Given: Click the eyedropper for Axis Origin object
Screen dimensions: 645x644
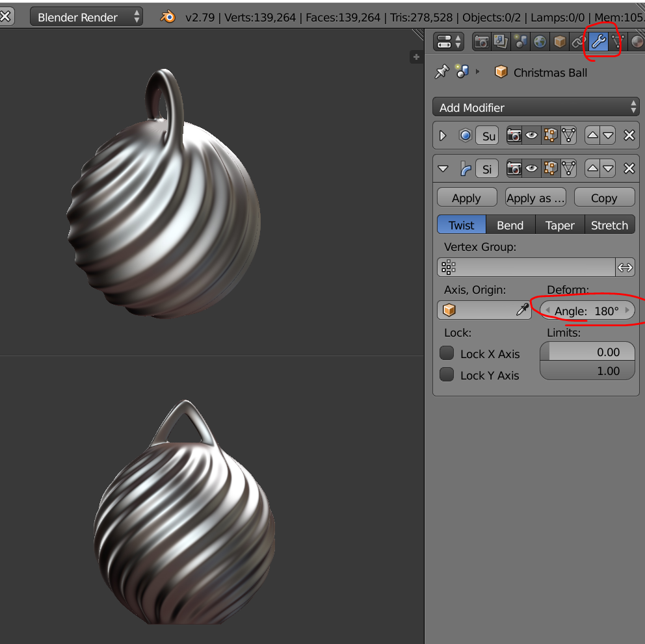Looking at the screenshot, I should [522, 310].
